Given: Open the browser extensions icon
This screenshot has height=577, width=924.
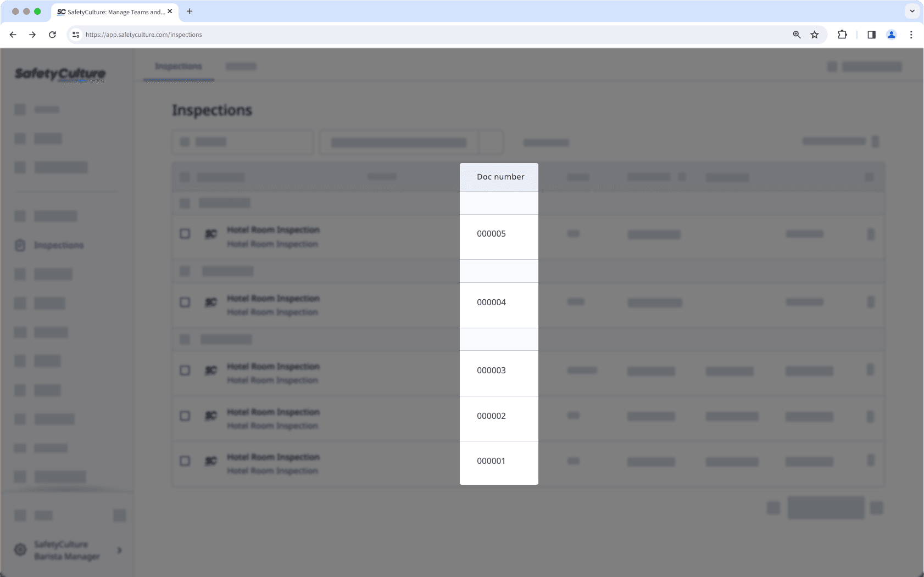Looking at the screenshot, I should click(x=842, y=34).
